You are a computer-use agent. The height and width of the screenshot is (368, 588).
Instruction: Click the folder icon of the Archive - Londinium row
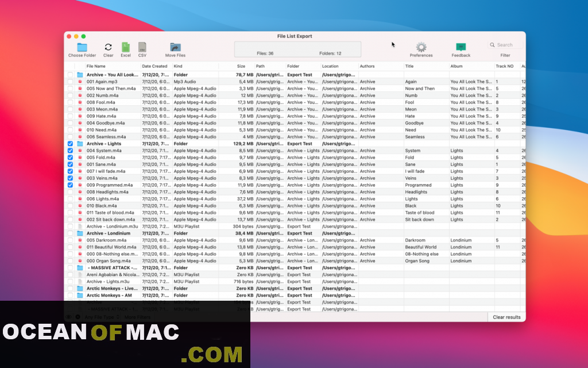pos(80,233)
